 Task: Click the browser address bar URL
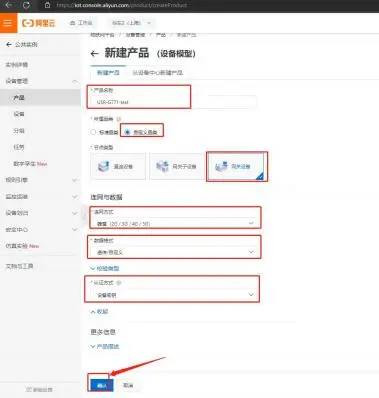[122, 5]
